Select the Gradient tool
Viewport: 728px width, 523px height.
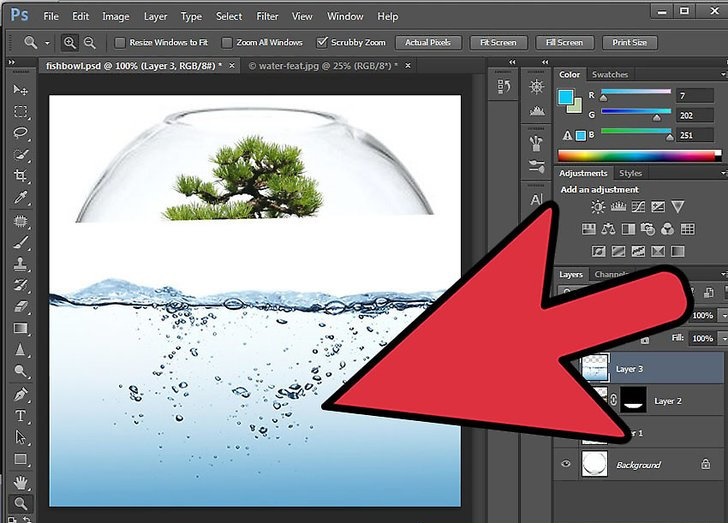tap(20, 328)
